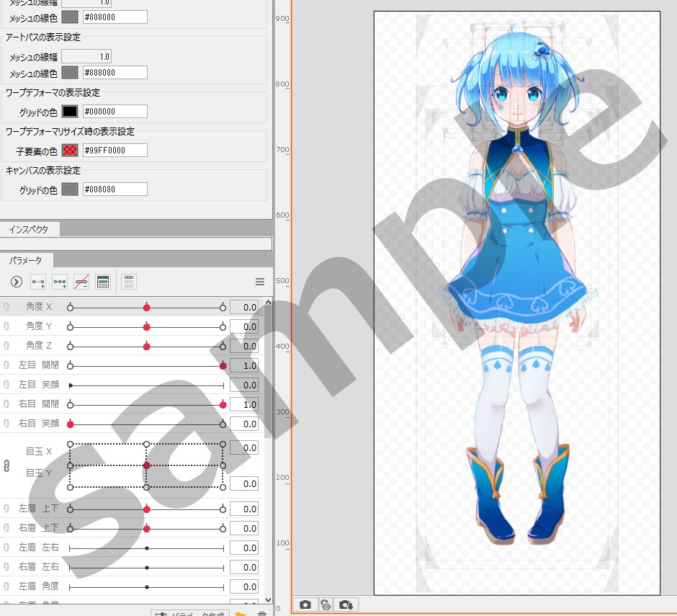Click the #000000 hex color field
Screen dimensions: 677x616
115,112
